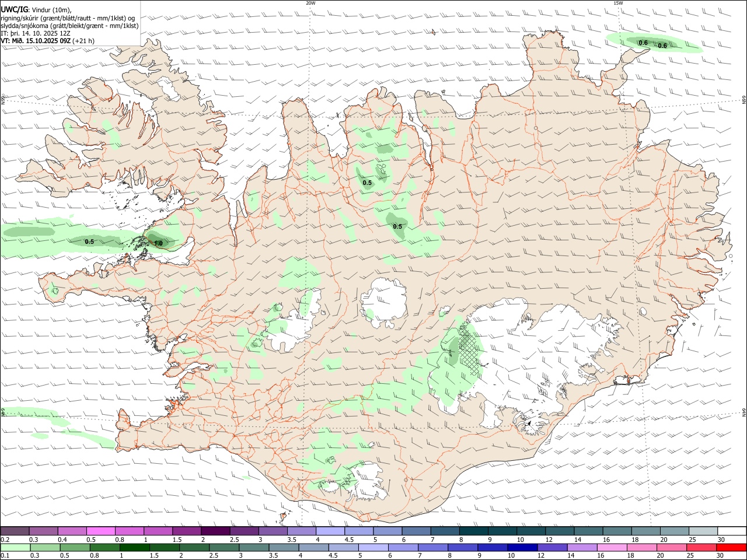
Task: Click the '20W' longitude label at top
Action: point(310,3)
